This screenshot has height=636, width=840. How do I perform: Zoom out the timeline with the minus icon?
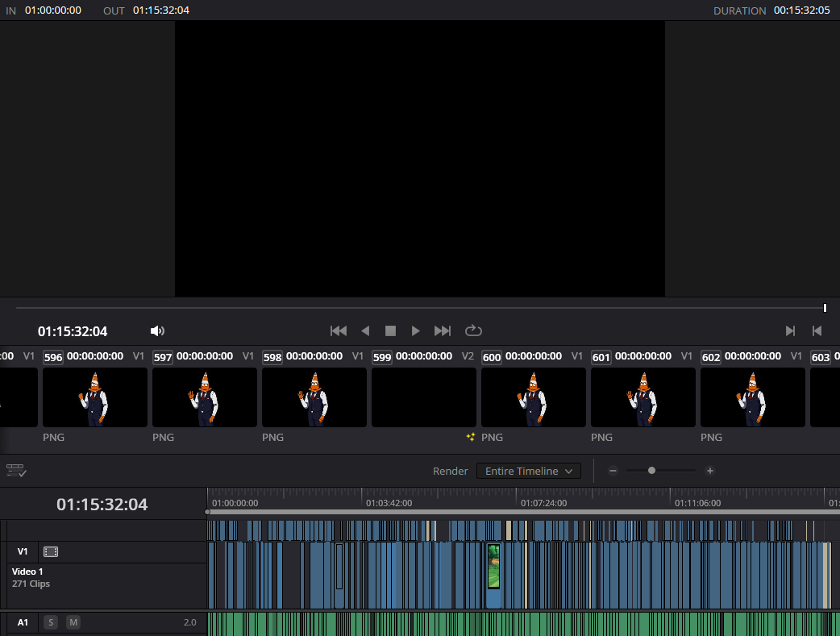pyautogui.click(x=613, y=471)
